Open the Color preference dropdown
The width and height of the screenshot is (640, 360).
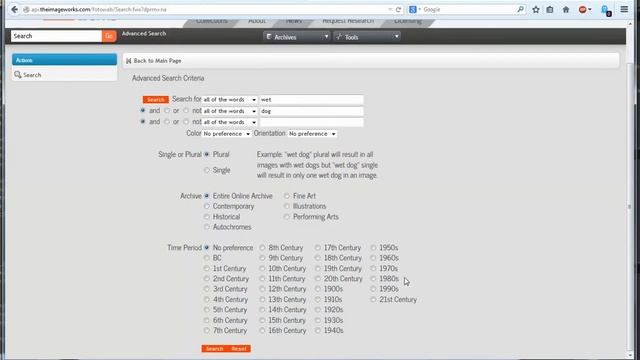(227, 134)
